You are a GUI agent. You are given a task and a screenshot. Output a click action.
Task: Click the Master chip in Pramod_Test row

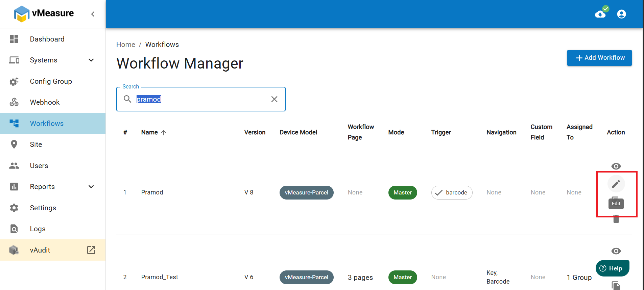coord(403,277)
